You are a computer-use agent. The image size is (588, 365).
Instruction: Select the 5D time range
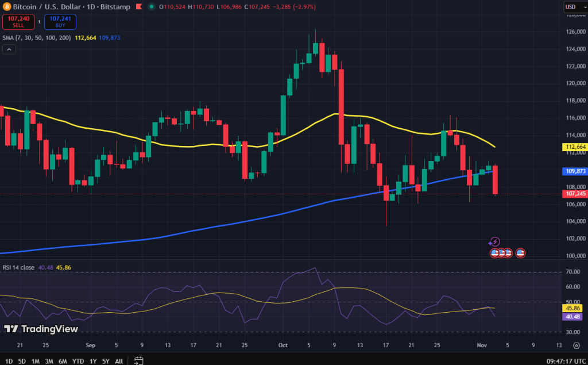click(x=22, y=361)
